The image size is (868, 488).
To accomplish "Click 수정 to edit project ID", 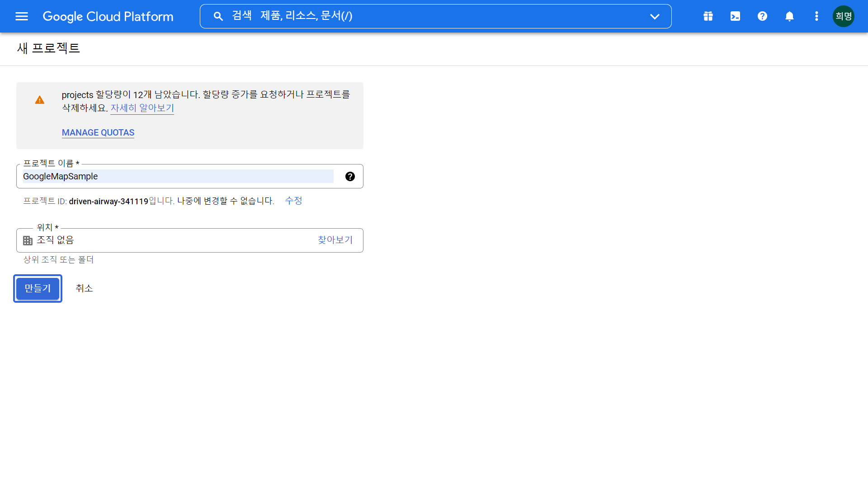I will coord(293,201).
